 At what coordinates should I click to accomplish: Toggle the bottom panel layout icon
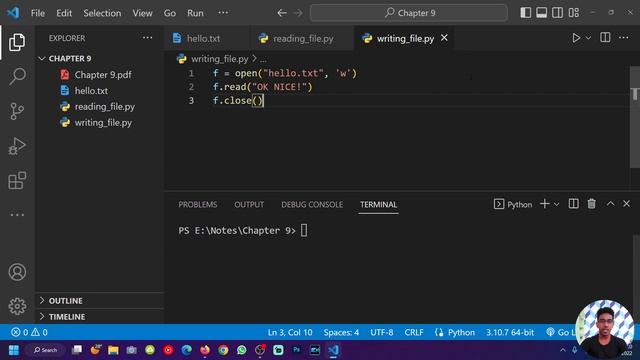click(542, 13)
